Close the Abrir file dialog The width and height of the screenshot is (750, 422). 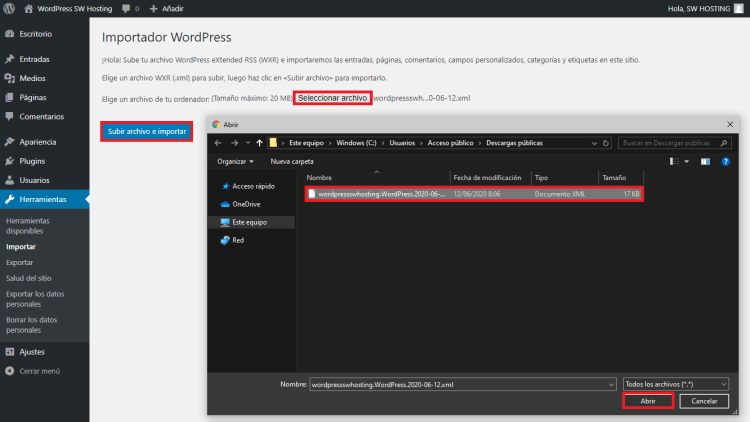point(730,124)
